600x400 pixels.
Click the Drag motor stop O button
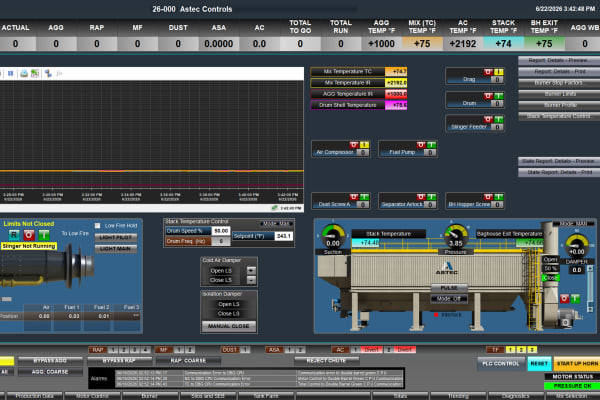pos(488,72)
